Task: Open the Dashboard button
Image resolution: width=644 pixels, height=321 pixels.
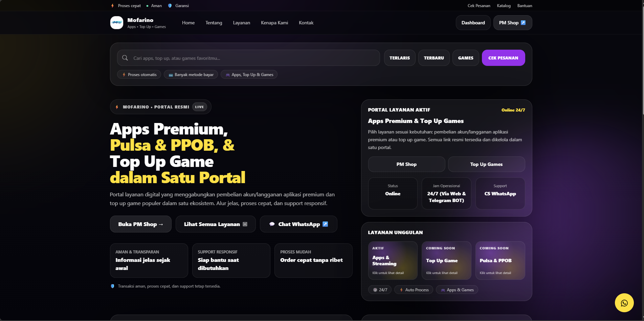Action: [473, 23]
